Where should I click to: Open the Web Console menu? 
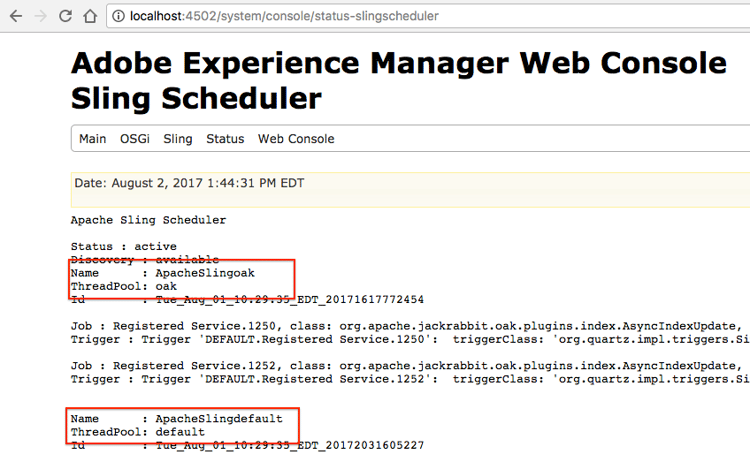coord(296,139)
